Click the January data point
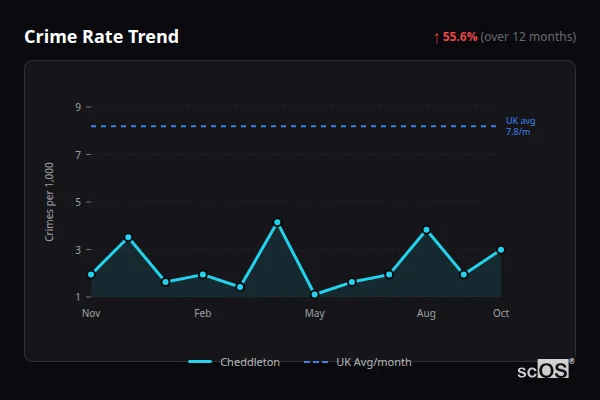This screenshot has width=600, height=400. pyautogui.click(x=166, y=282)
